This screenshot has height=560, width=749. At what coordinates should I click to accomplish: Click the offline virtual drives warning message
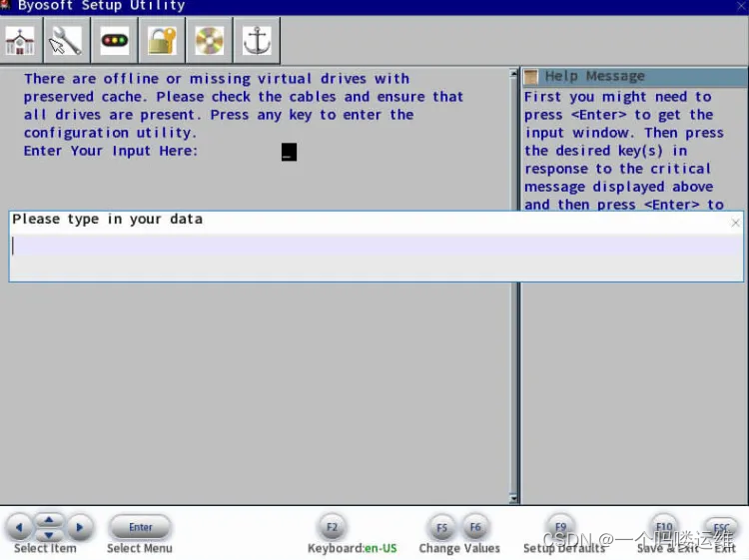(x=244, y=106)
